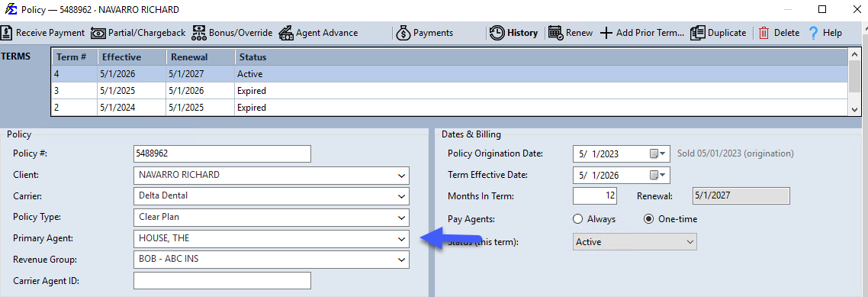The image size is (868, 297).
Task: Sort terms by Status column header
Action: coord(541,57)
